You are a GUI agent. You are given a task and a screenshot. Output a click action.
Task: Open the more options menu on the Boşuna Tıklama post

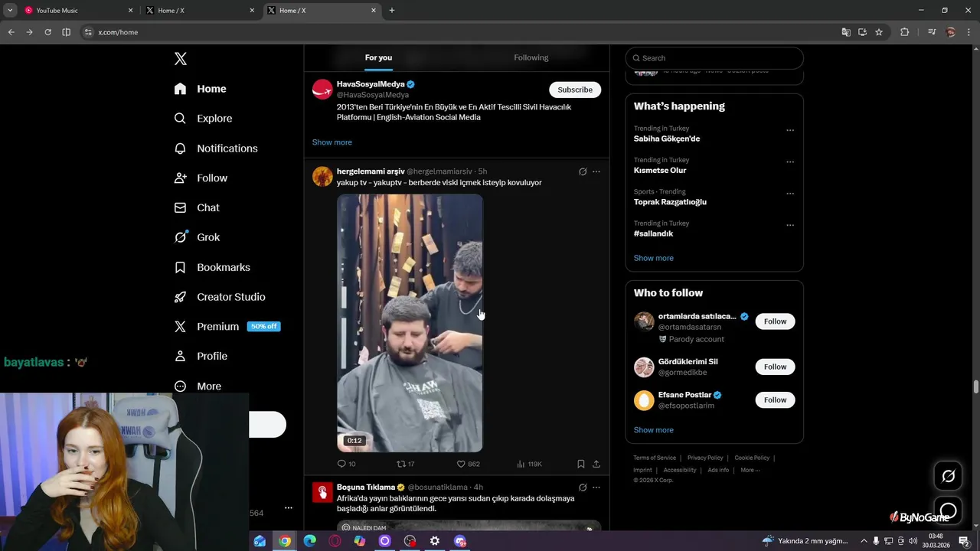click(x=596, y=487)
